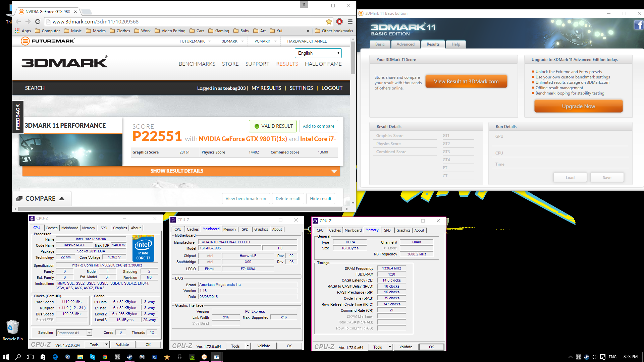The image size is (644, 362).
Task: Click the Chrome address bar URL
Action: [96, 22]
